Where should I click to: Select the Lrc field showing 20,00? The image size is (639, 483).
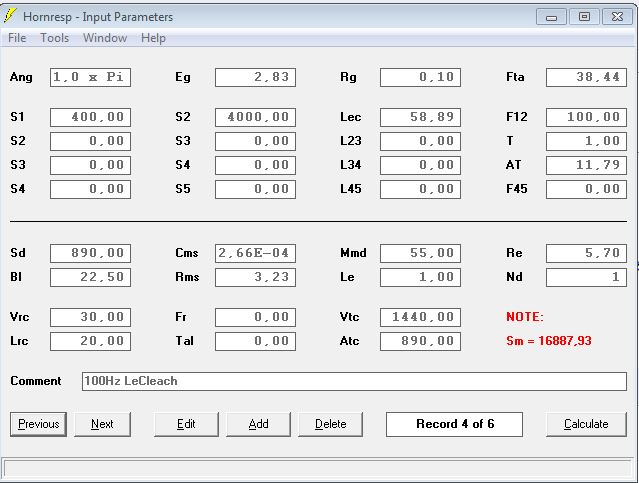90,342
